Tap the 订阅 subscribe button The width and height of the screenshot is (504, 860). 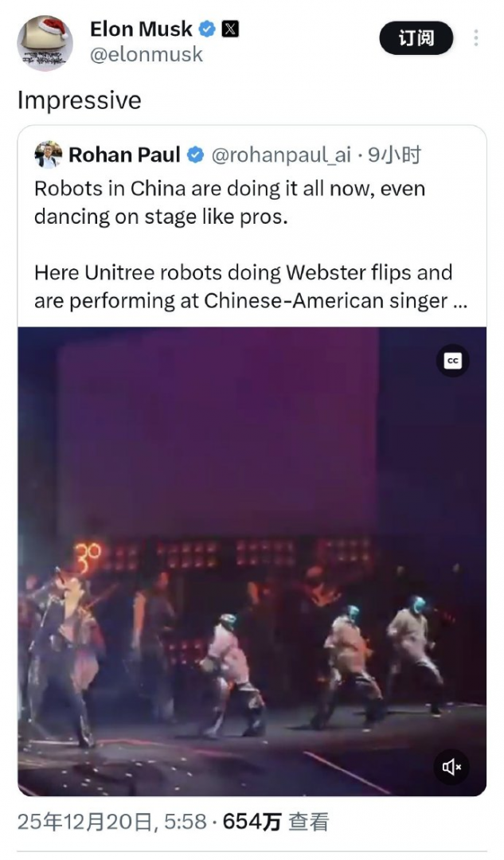[416, 38]
